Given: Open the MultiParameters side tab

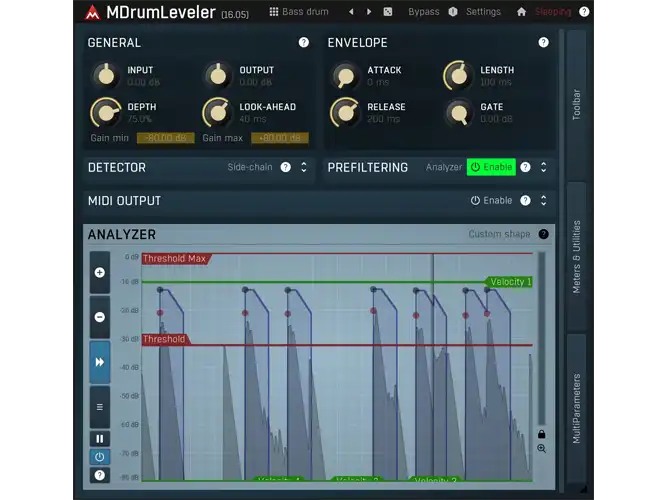Looking at the screenshot, I should 576,409.
